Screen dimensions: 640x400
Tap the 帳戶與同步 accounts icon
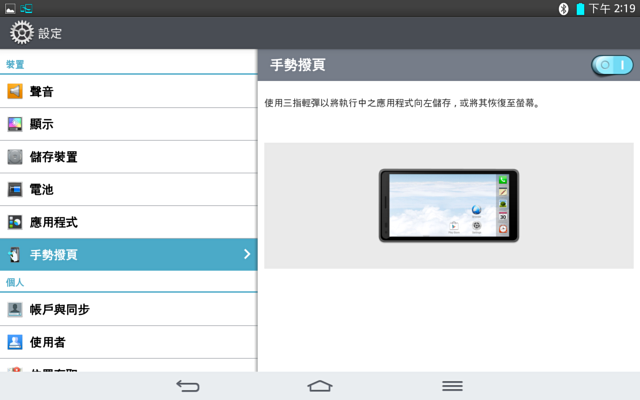point(15,309)
